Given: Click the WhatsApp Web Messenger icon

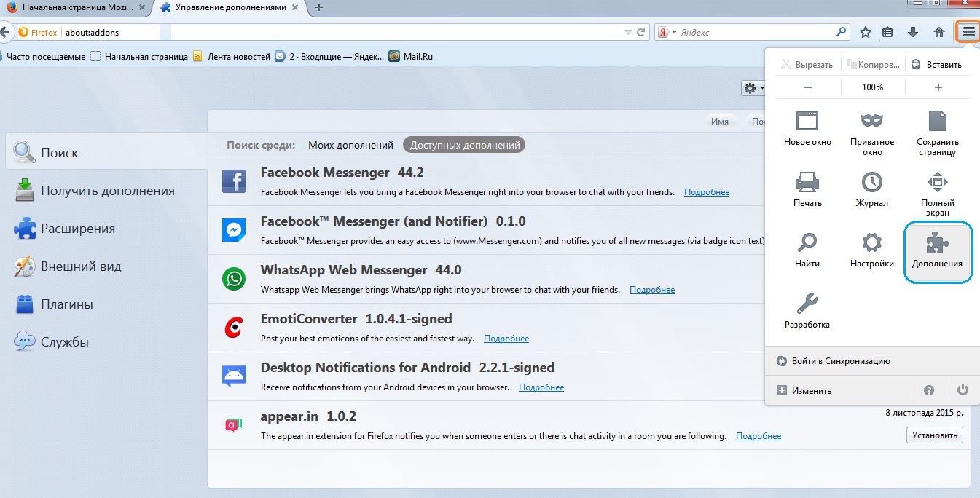Looking at the screenshot, I should point(234,279).
